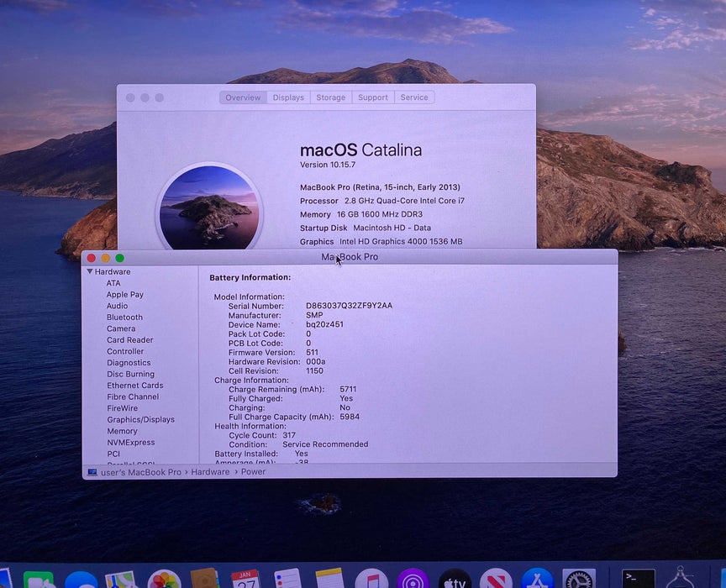Open Messages from the Dock
Image resolution: width=726 pixels, height=588 pixels.
click(x=81, y=580)
